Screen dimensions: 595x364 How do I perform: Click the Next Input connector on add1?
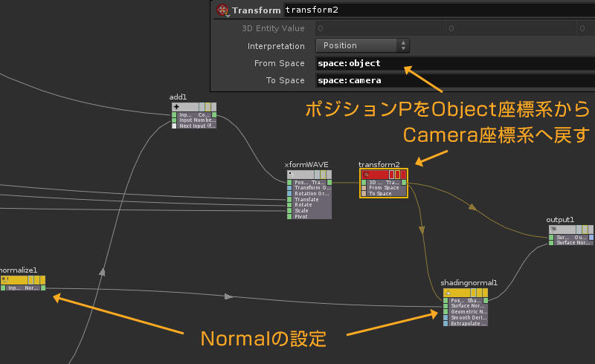click(x=175, y=126)
